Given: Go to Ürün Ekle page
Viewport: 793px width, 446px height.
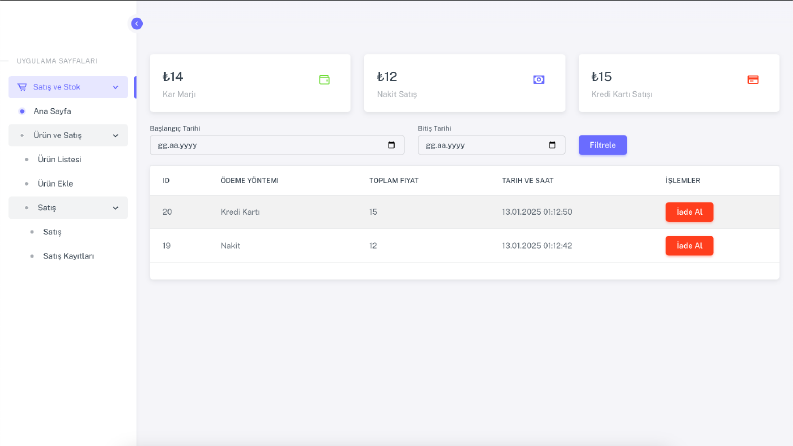Looking at the screenshot, I should 55,184.
